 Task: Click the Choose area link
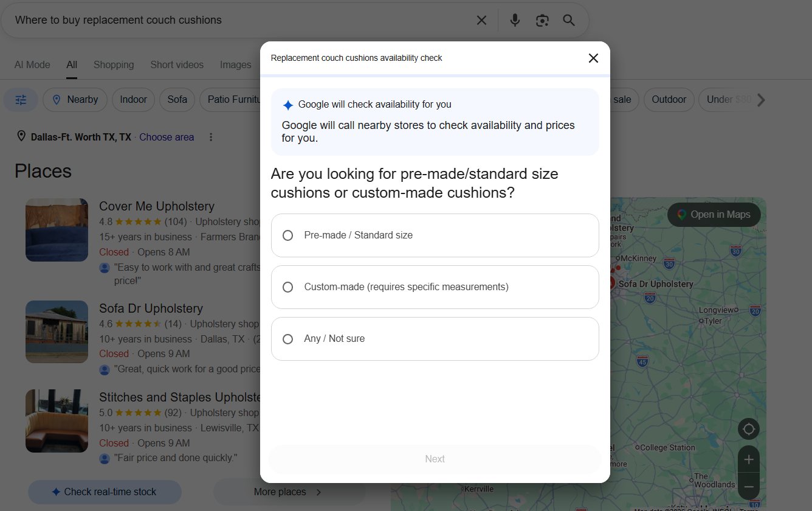(x=167, y=137)
